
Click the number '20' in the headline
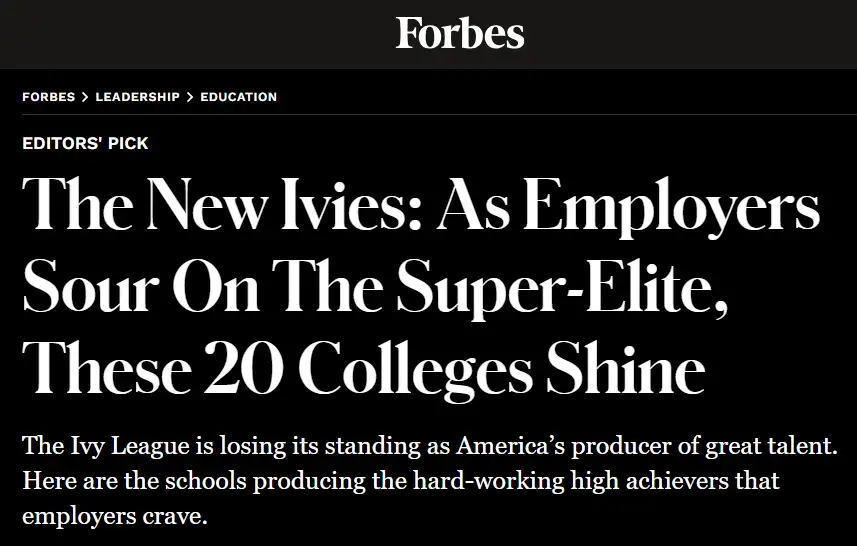244,369
